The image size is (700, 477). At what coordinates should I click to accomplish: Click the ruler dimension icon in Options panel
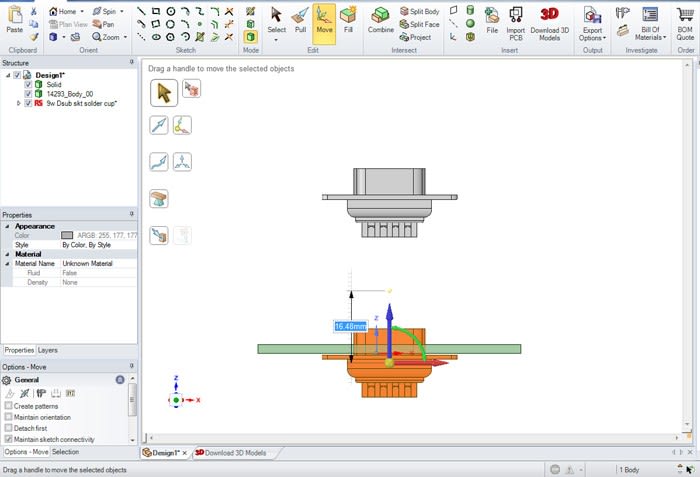56,393
